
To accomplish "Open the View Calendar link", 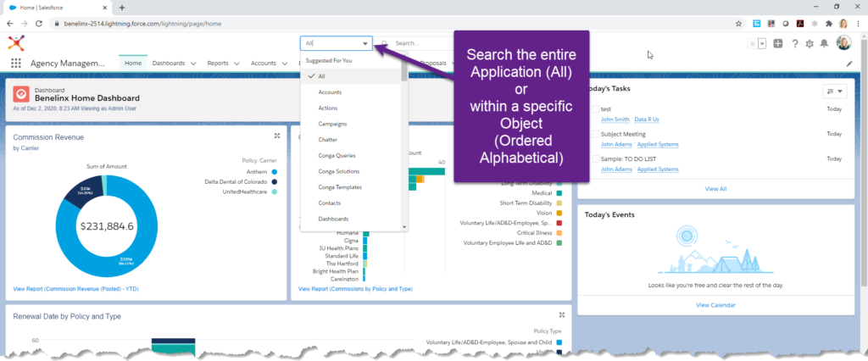I will click(x=715, y=305).
